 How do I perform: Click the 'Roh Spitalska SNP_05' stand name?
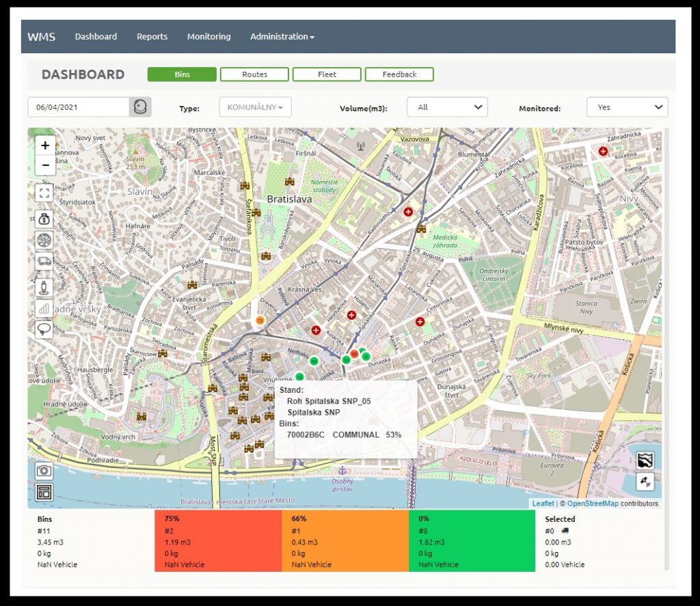[x=329, y=401]
